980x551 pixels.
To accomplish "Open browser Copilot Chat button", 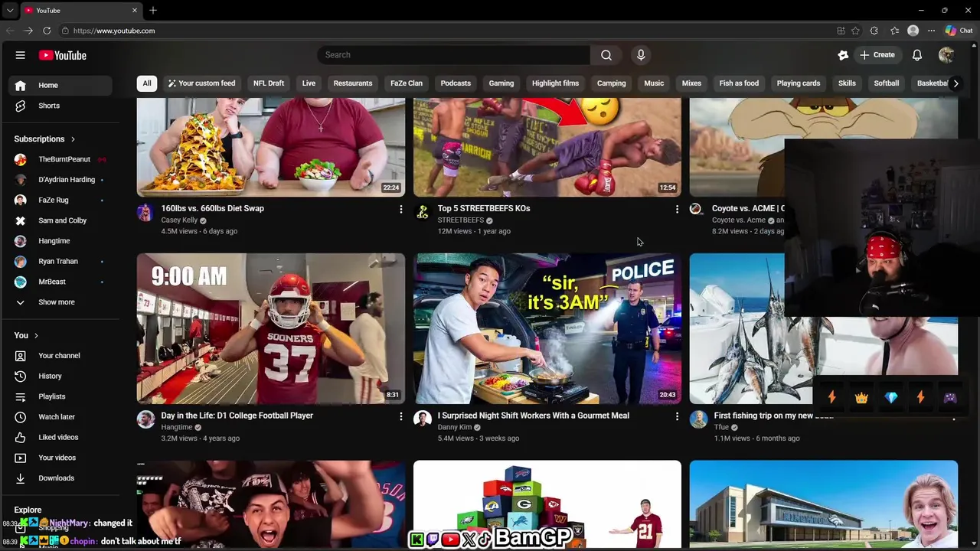I will coord(959,31).
